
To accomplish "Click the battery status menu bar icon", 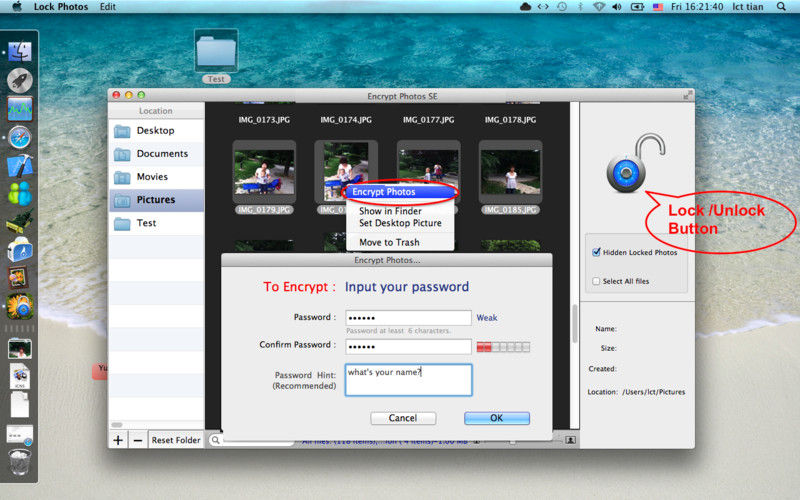I will [x=637, y=7].
